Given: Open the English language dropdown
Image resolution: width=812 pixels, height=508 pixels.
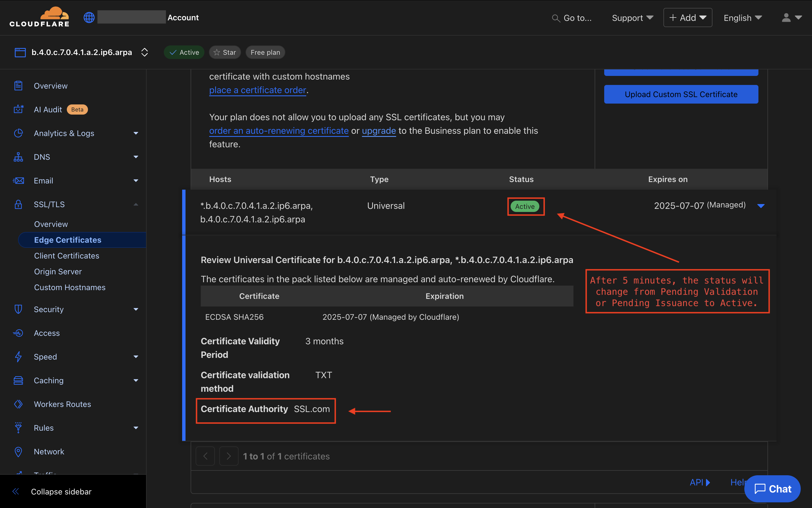Looking at the screenshot, I should click(x=743, y=18).
